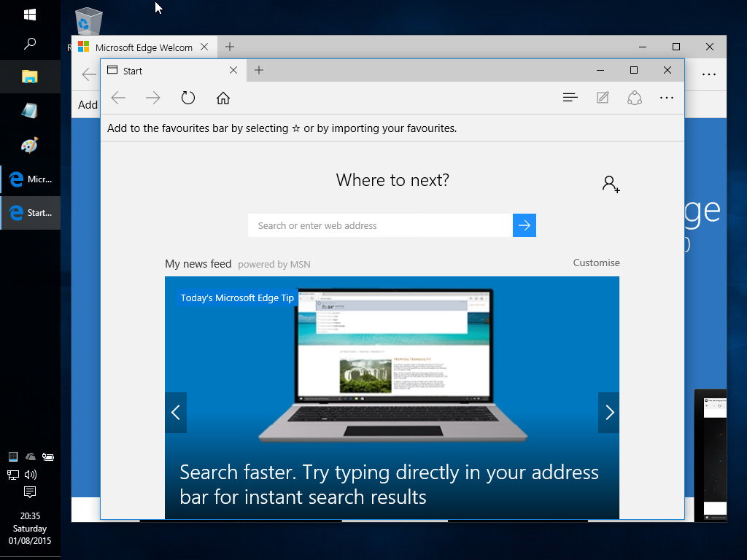
Task: Click the 'My news feed' heading
Action: click(198, 264)
